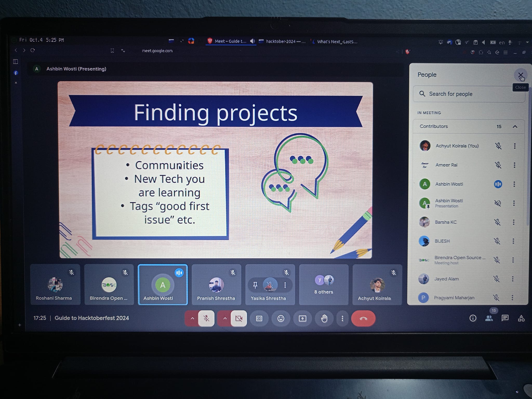Toggle closed captions button
Screen dimensions: 532x399
coord(259,318)
